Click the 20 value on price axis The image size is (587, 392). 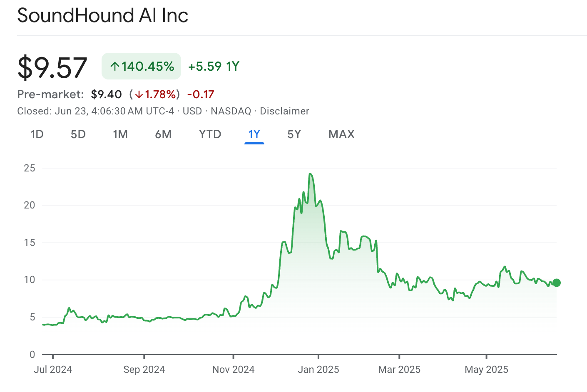coord(30,205)
